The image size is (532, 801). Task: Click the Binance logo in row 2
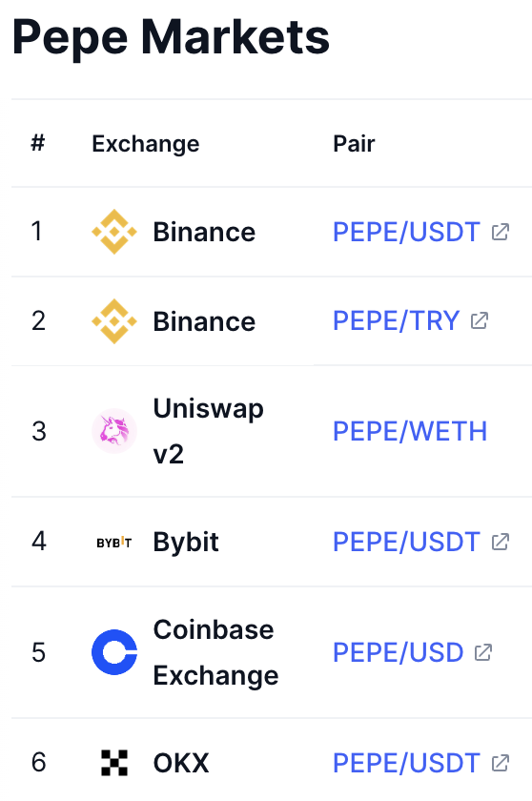pyautogui.click(x=114, y=320)
